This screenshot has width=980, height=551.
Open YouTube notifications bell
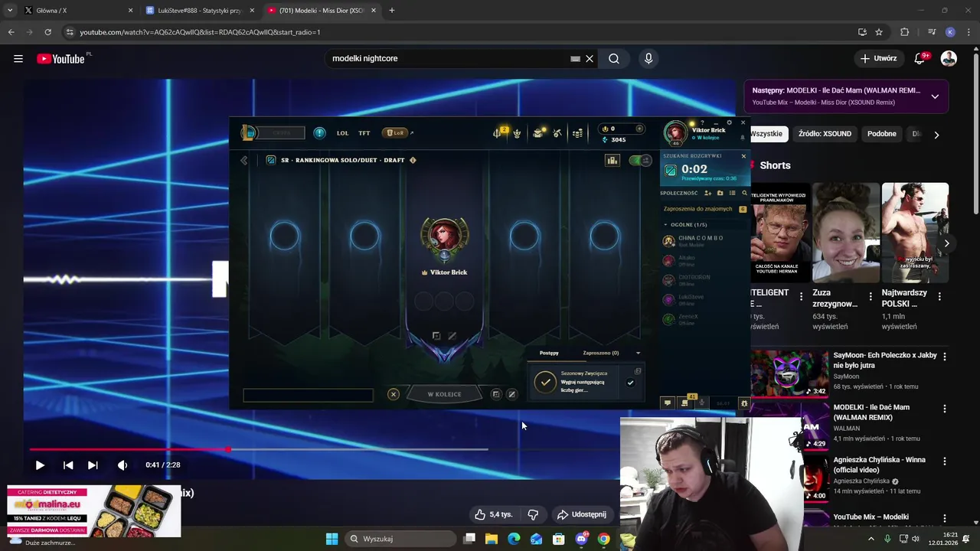coord(920,58)
